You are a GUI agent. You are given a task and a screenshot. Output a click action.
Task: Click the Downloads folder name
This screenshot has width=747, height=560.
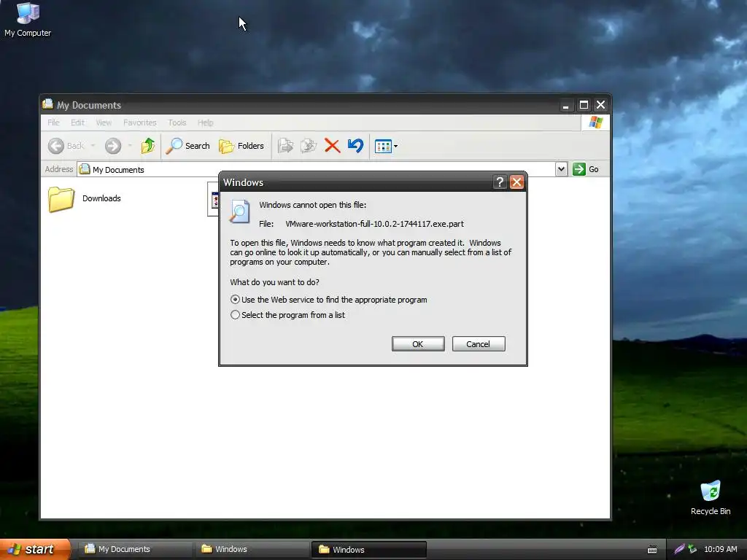point(101,198)
